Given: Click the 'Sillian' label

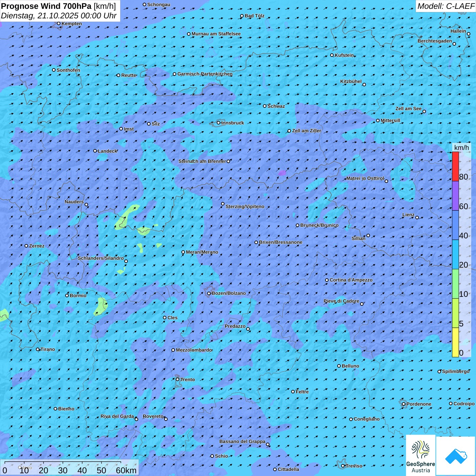Looking at the screenshot, I should pyautogui.click(x=358, y=238).
